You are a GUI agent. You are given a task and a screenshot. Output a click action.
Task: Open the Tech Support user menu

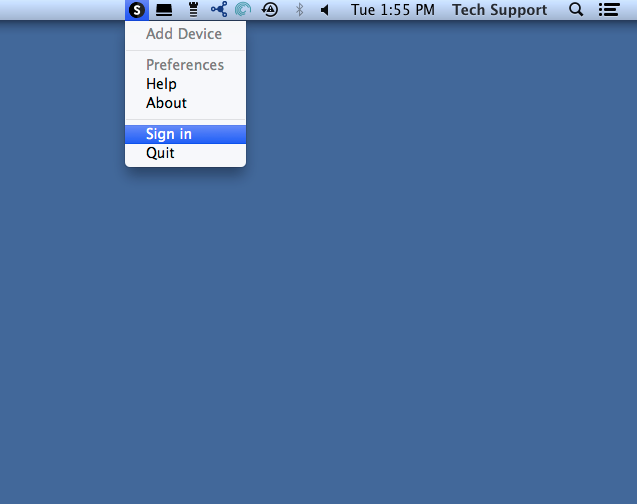[499, 10]
